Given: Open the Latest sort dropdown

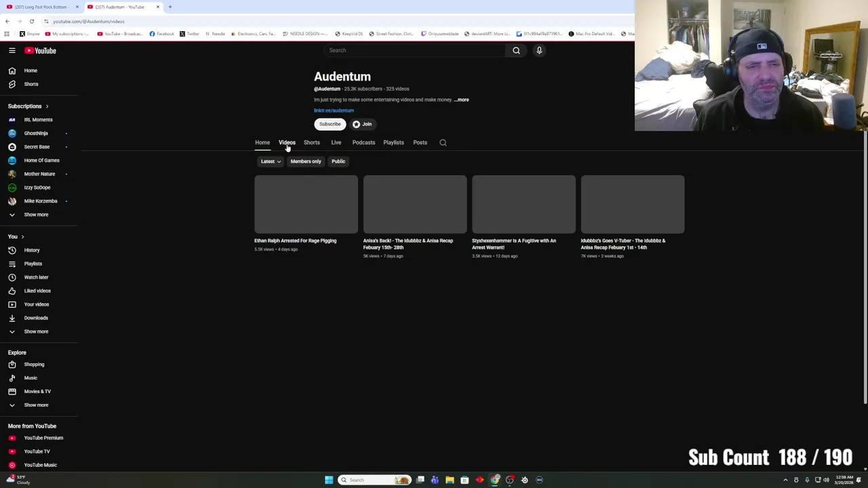Looking at the screenshot, I should (x=271, y=161).
